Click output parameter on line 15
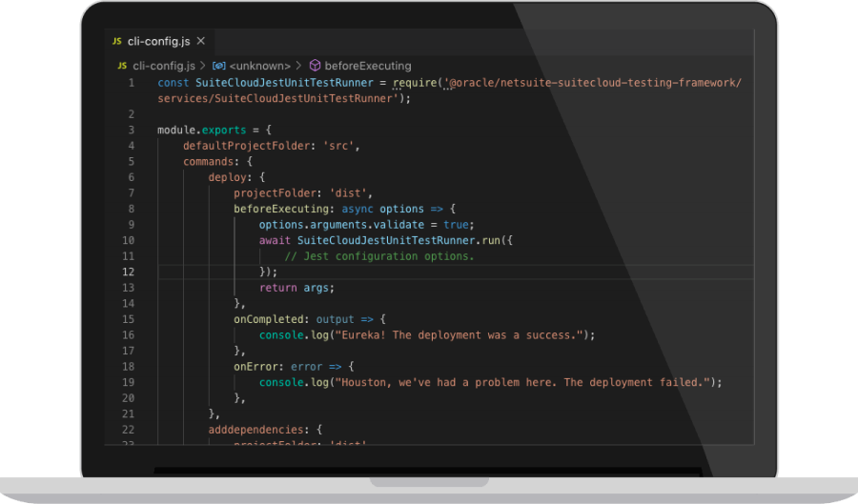This screenshot has height=504, width=858. pos(335,319)
